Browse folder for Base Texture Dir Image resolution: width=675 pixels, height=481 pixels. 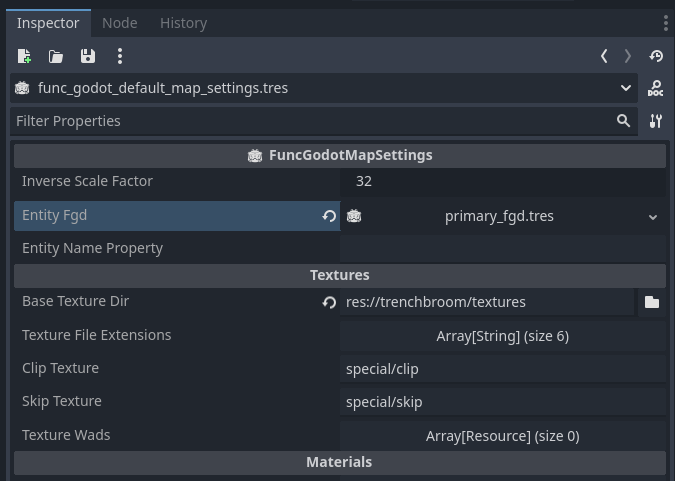pos(652,302)
